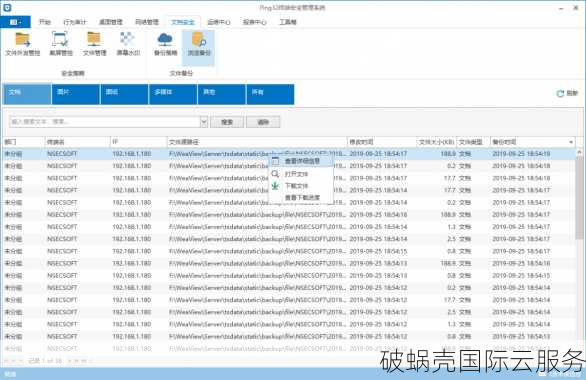Open the file outgoing control tool (文件外发管控)
Screen dimensions: 586x380
22,44
